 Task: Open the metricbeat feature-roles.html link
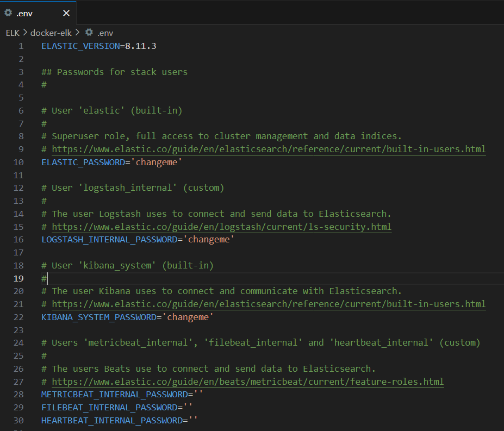247,382
